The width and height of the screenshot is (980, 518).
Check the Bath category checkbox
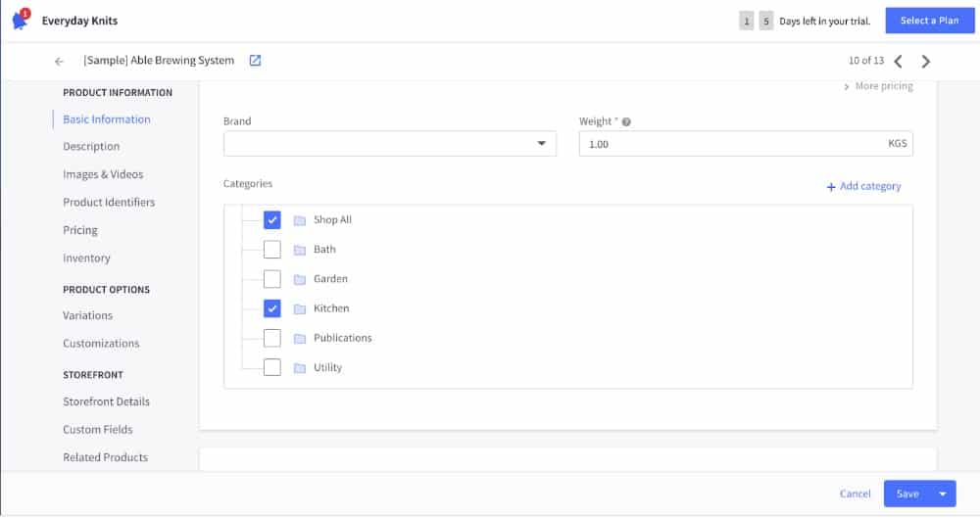(272, 249)
